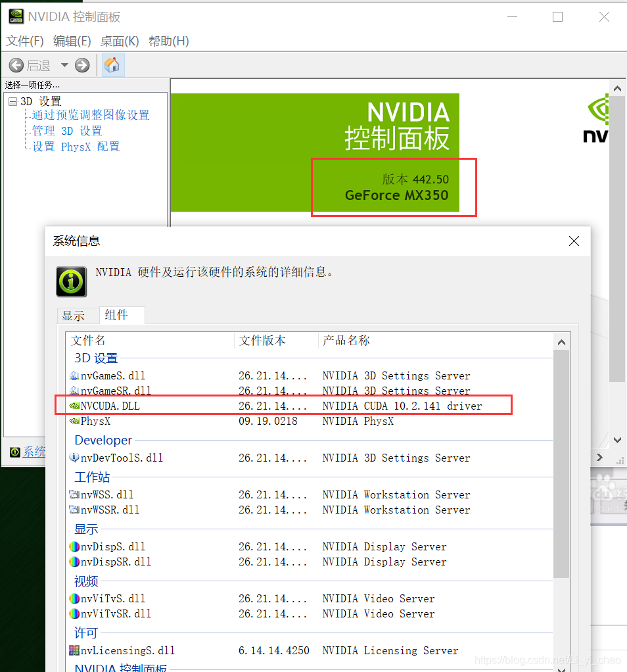The width and height of the screenshot is (627, 672).
Task: Select 设置 PhysX 配置 in the task tree
Action: [76, 147]
